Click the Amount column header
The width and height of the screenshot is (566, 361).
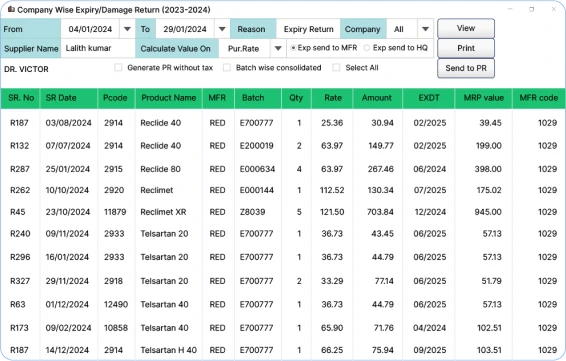click(x=377, y=98)
